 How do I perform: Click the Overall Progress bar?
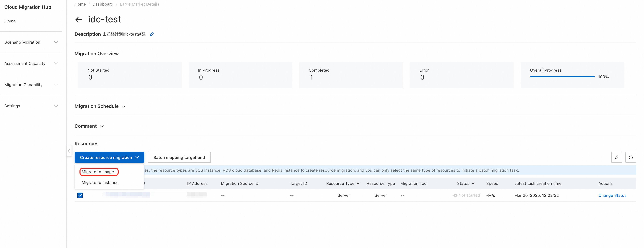tap(562, 77)
